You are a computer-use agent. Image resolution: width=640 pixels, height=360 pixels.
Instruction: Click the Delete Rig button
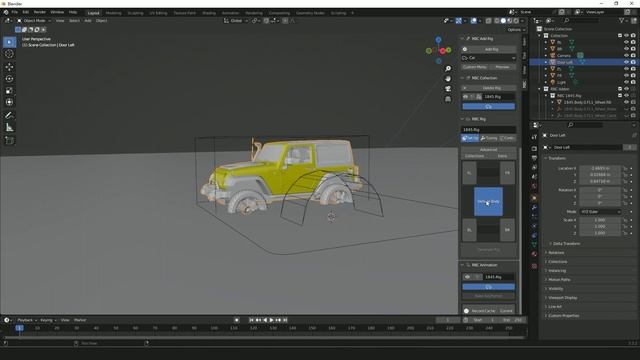point(489,88)
